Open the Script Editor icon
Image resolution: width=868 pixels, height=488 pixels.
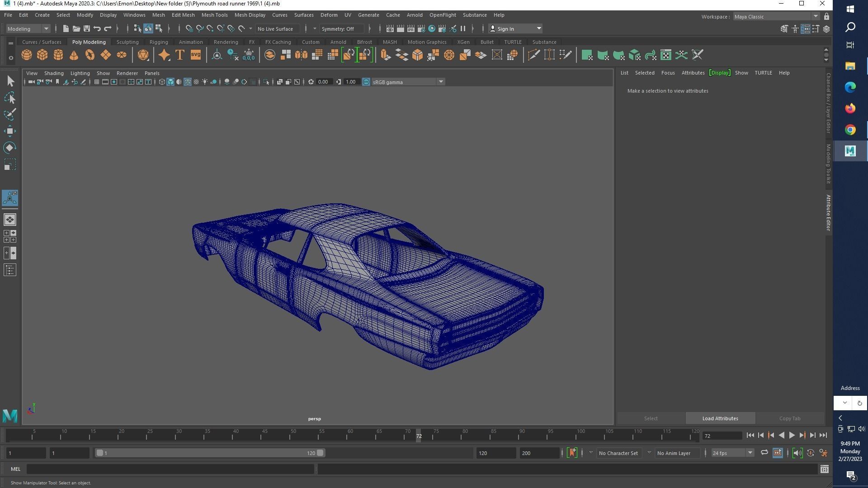824,469
